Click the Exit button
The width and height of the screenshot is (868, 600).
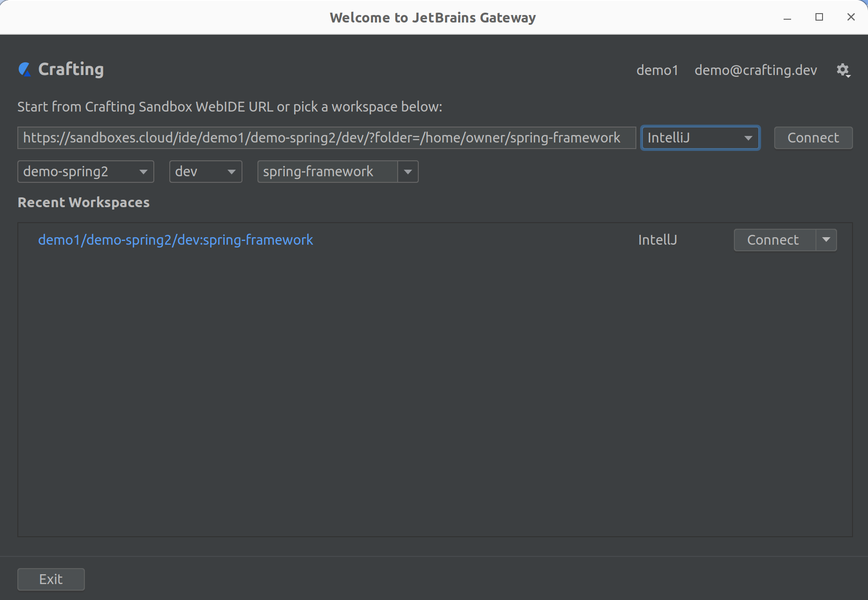pos(51,579)
